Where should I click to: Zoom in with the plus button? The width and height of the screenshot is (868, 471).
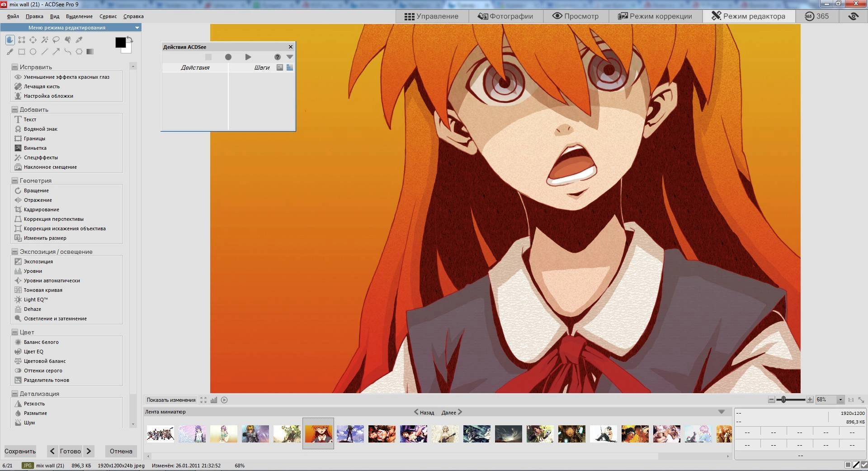[810, 400]
